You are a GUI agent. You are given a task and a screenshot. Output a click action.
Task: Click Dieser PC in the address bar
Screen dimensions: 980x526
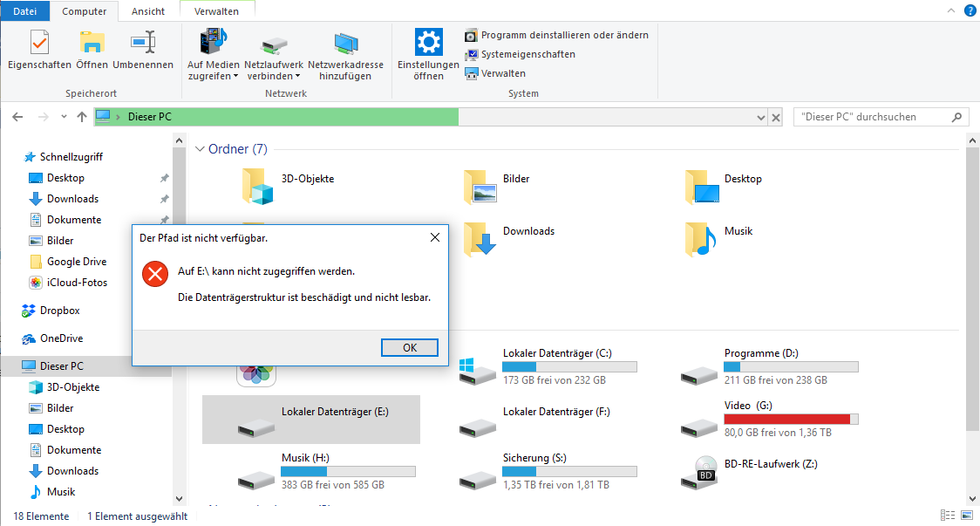point(149,117)
